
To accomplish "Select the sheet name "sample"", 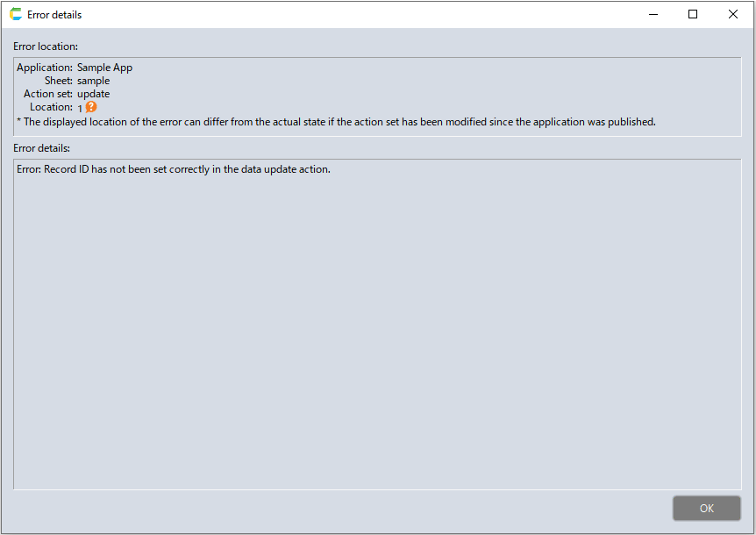I will pyautogui.click(x=93, y=81).
